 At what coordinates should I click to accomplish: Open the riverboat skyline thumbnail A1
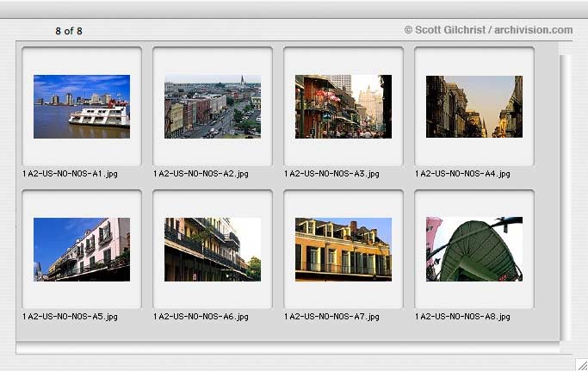point(82,107)
